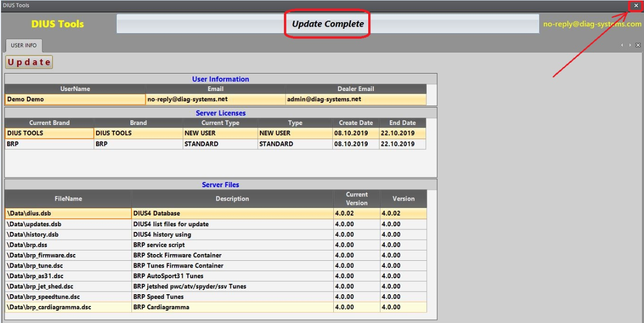
Task: Select the BRP AutoSport31 Tunes description
Action: pos(232,276)
